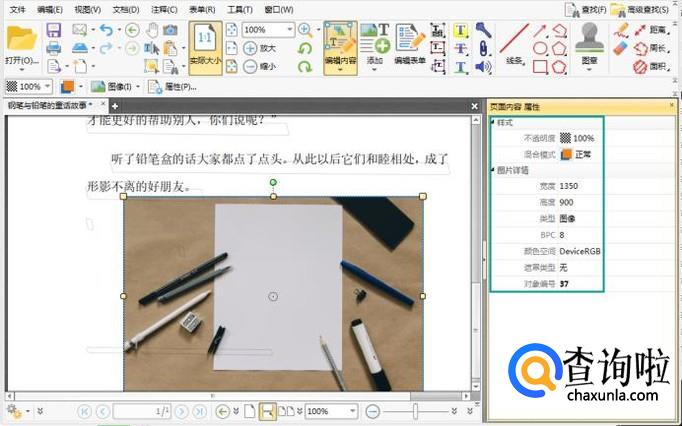Screen dimensions: 682x426
Task: Open the zoom percentage dropdown in top toolbar
Action: click(289, 31)
